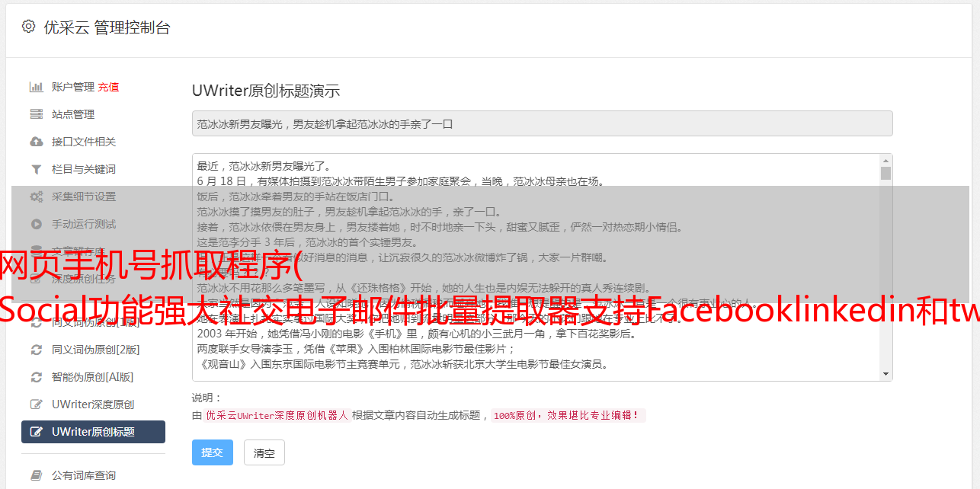Click the 说明： label
Viewport: 980px width, 489px height.
(207, 398)
